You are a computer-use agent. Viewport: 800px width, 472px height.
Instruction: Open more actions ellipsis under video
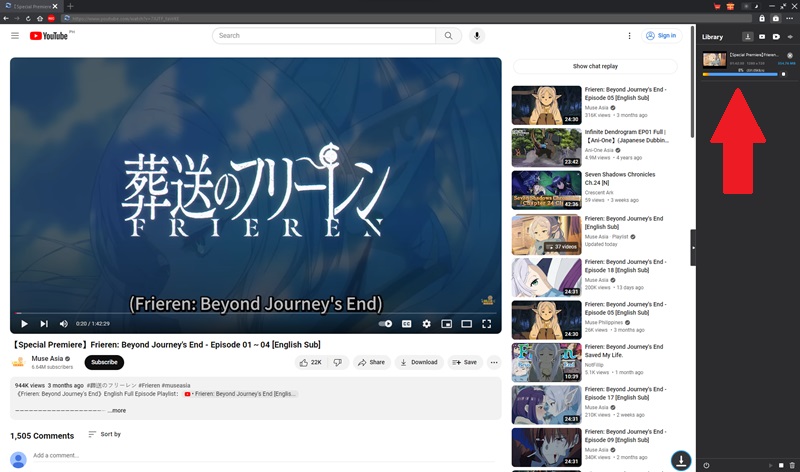pos(494,362)
